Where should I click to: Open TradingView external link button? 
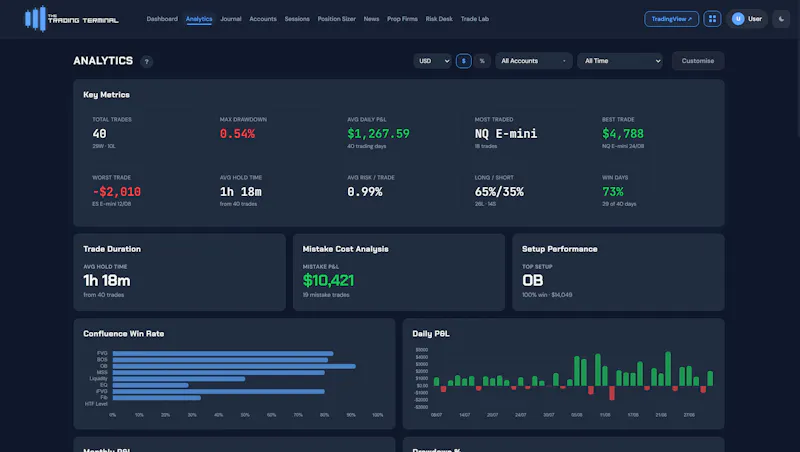click(x=671, y=19)
